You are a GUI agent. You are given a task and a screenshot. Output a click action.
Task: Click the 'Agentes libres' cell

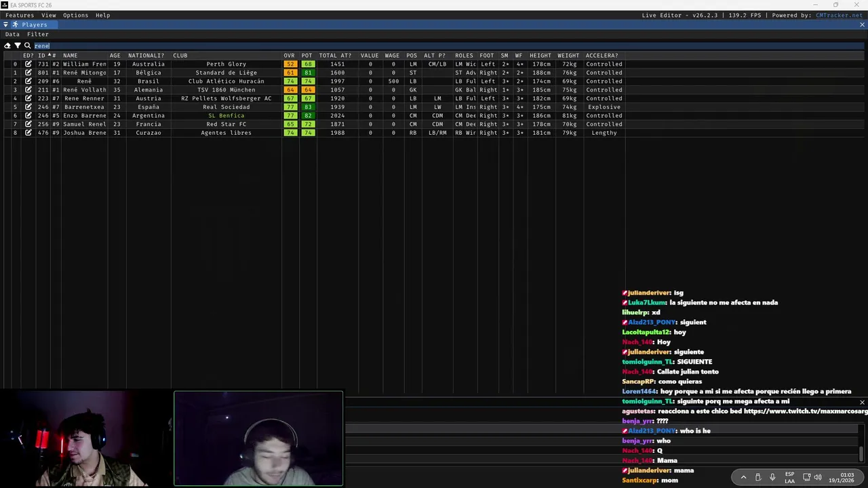[x=226, y=133]
